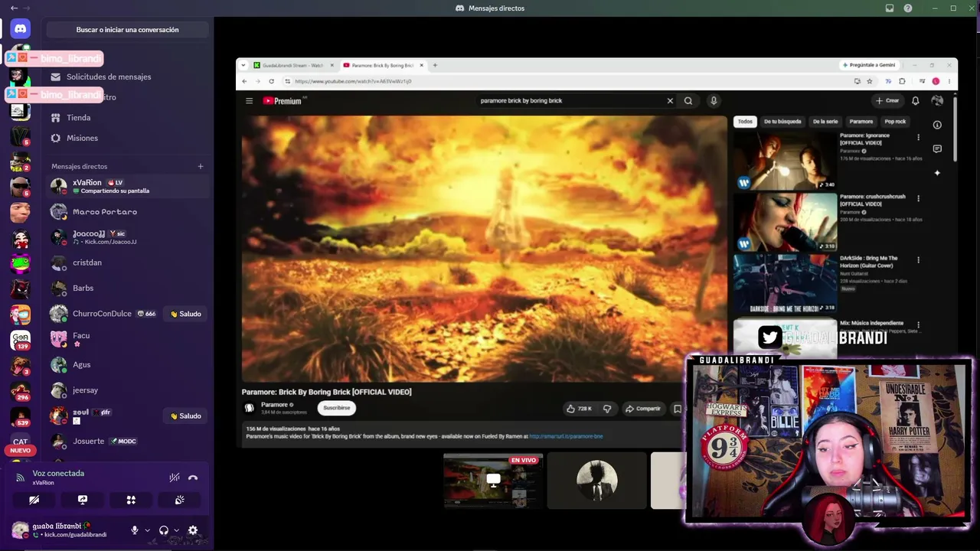980x551 pixels.
Task: Open options for the Ignorance video
Action: pos(918,138)
